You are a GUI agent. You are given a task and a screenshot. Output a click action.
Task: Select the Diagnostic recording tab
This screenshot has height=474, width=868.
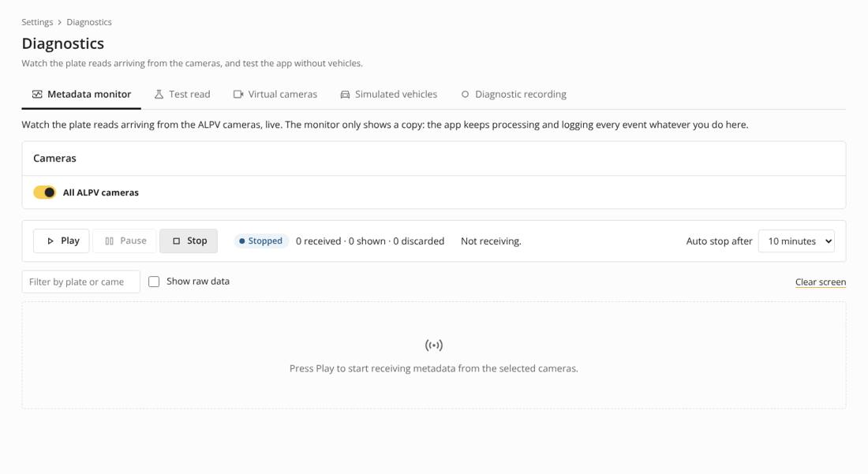pos(514,94)
